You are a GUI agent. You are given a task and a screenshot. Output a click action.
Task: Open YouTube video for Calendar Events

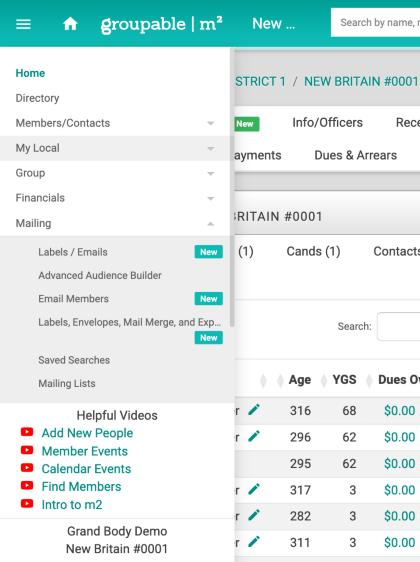(x=27, y=468)
